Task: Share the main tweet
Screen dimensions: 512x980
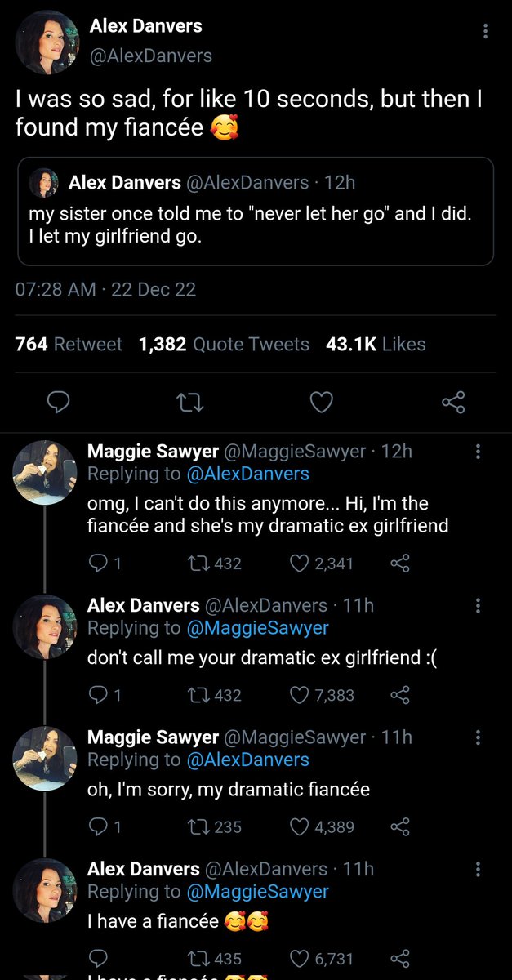Action: pos(452,402)
